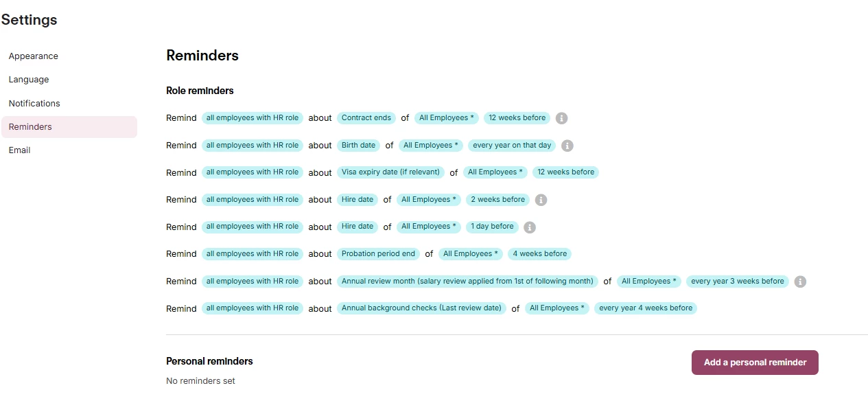Click info icon on Annual review month row
The height and width of the screenshot is (401, 868).
800,282
